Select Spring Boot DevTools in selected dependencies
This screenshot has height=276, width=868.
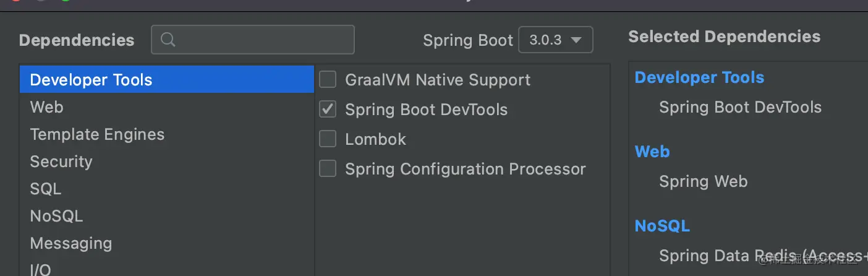click(740, 107)
